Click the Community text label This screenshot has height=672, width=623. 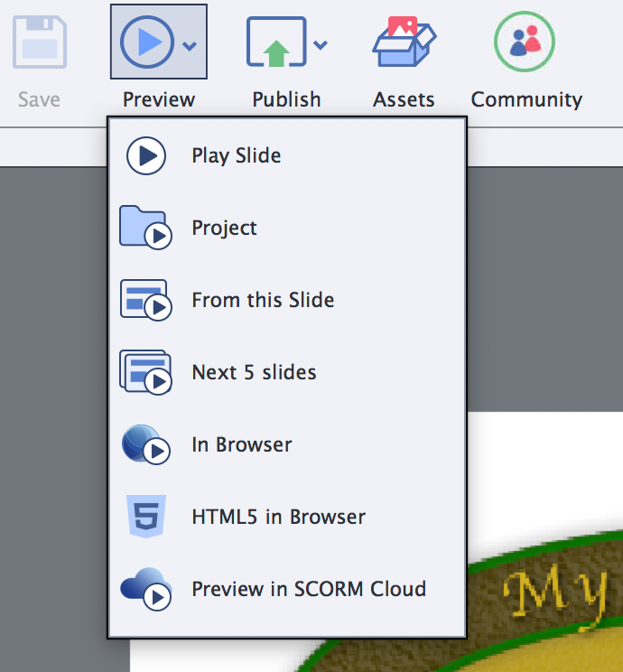(x=526, y=99)
